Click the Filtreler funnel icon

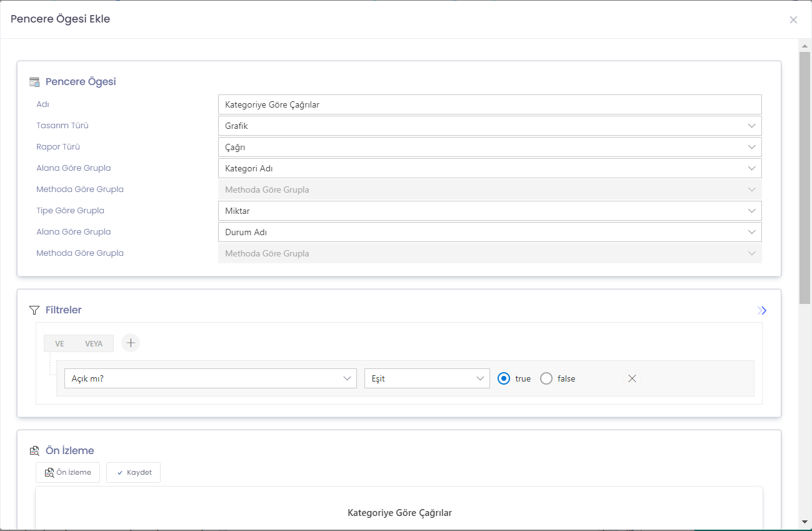click(x=34, y=310)
